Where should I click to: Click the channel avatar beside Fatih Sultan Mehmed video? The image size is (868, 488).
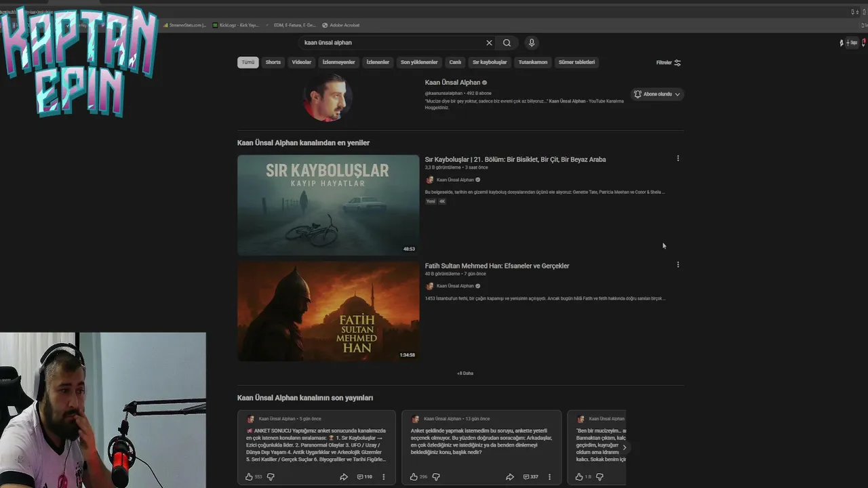(x=429, y=286)
